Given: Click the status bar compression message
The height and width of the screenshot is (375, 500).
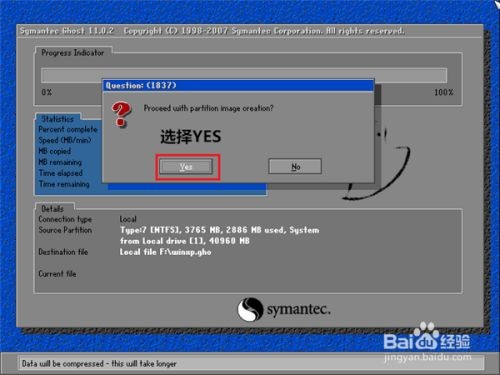Looking at the screenshot, I should click(99, 363).
